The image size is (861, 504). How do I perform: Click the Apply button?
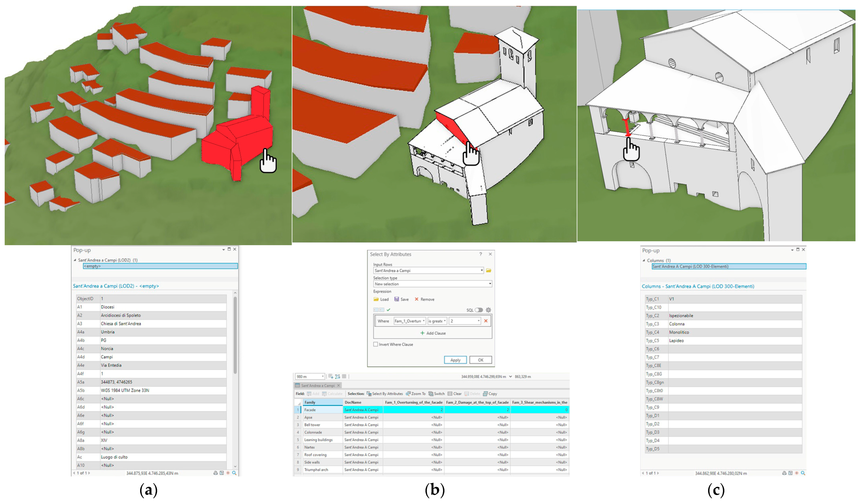tap(455, 360)
